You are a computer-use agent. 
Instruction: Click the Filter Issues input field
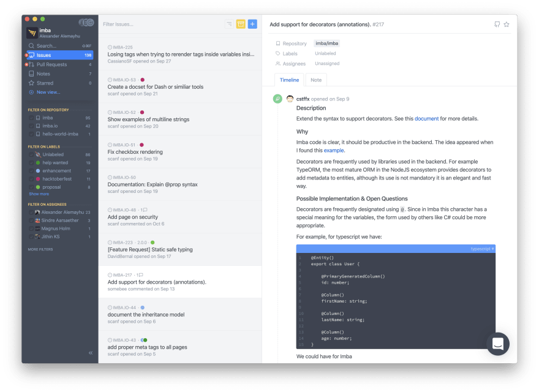tap(162, 24)
